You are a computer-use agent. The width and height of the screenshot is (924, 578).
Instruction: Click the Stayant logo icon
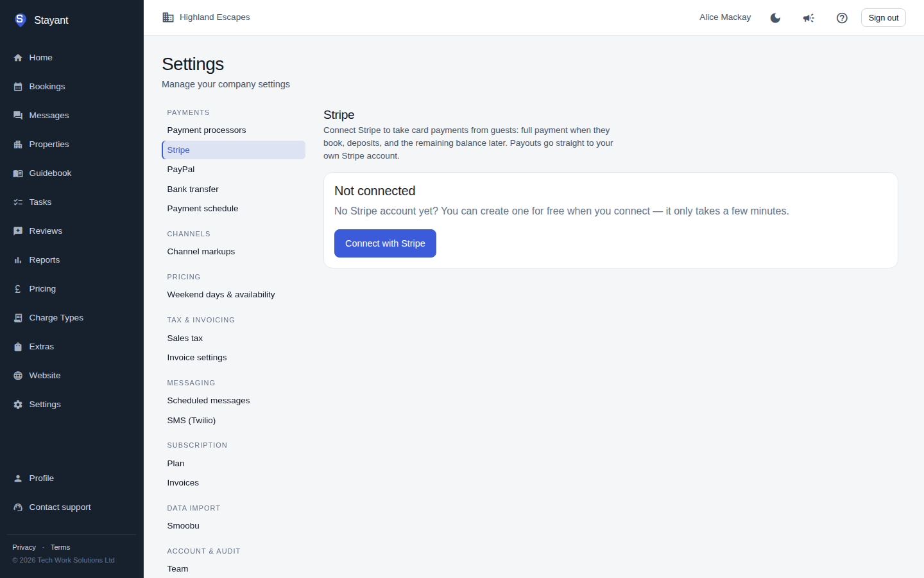(x=20, y=20)
